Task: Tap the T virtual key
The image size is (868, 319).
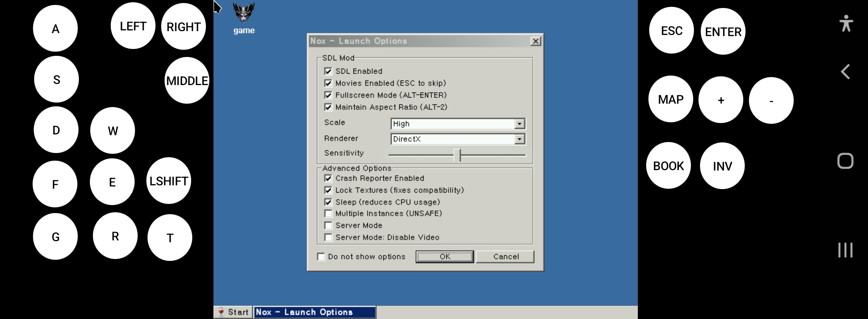Action: click(170, 238)
